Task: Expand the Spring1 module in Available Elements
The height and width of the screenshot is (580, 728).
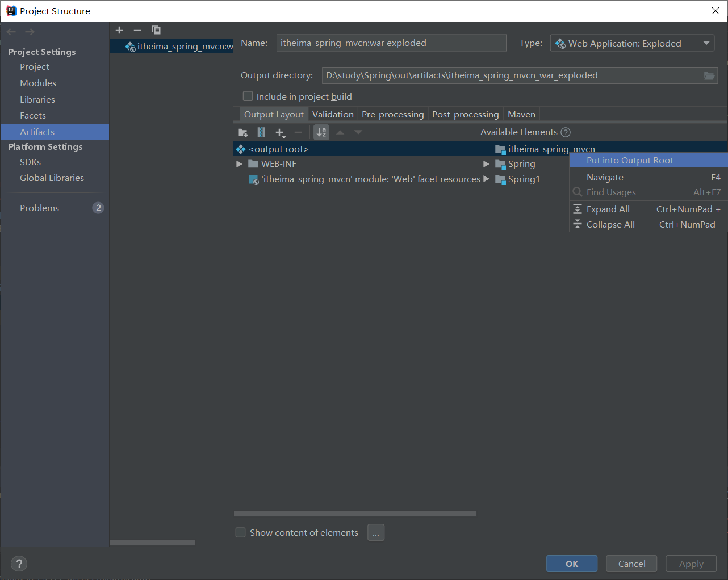Action: [486, 179]
